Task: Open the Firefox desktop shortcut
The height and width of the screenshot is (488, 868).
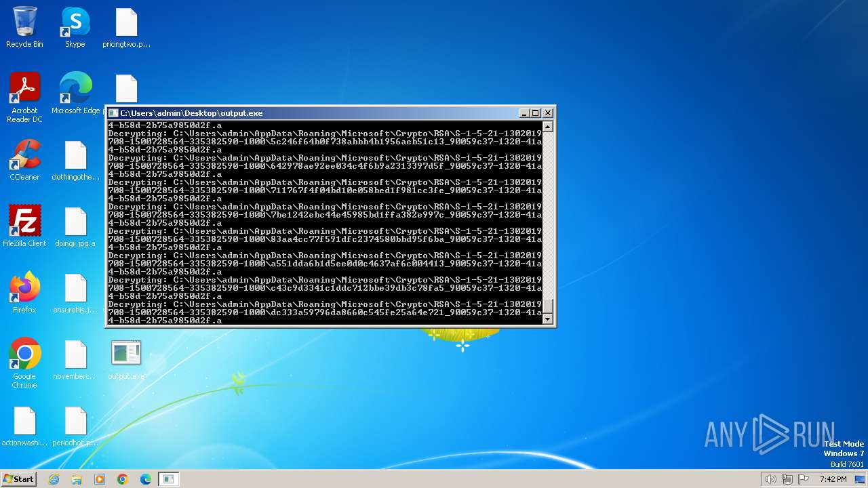Action: (x=24, y=293)
